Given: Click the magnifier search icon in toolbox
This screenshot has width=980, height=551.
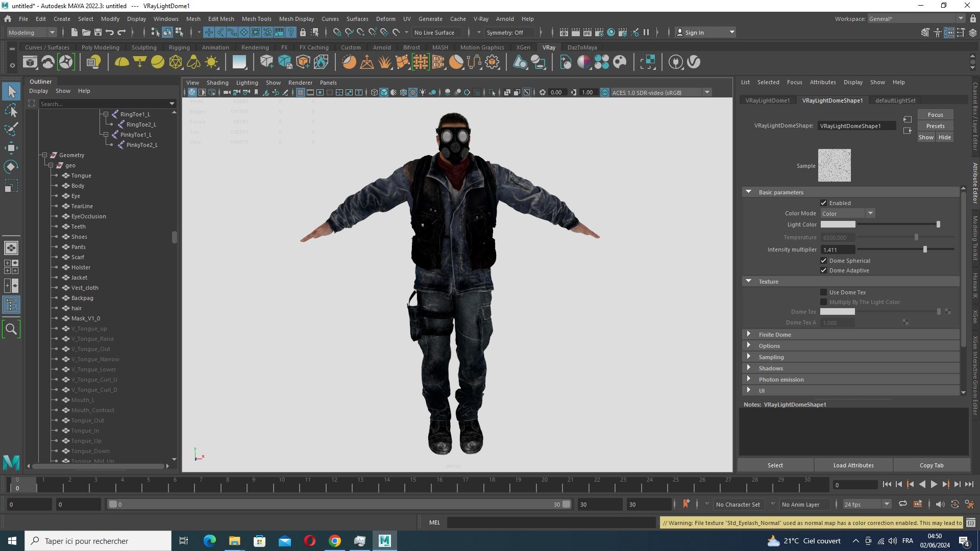Looking at the screenshot, I should [x=11, y=330].
